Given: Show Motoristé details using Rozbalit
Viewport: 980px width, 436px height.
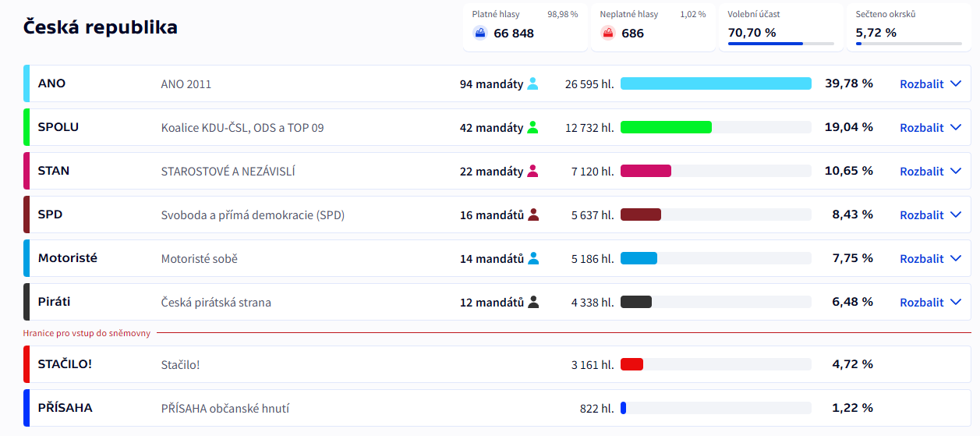Looking at the screenshot, I should 930,259.
